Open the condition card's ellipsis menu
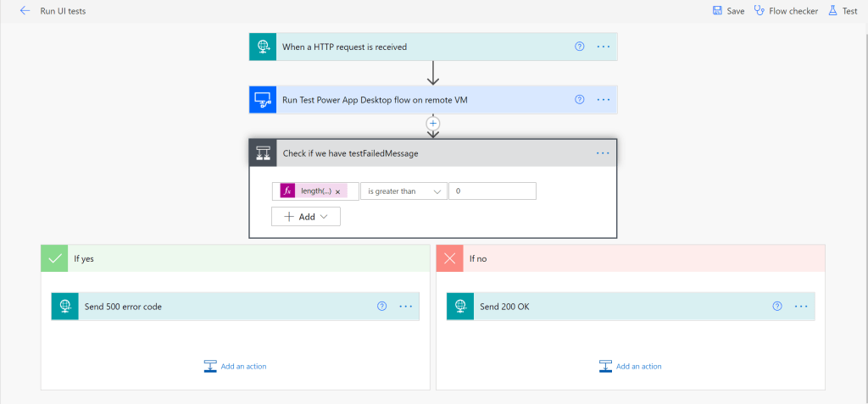This screenshot has height=404, width=868. [603, 153]
